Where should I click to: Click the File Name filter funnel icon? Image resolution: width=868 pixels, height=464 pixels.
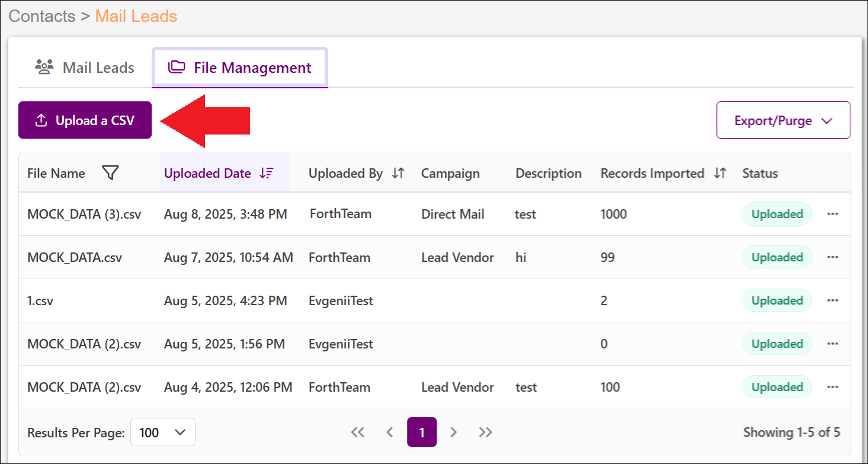click(110, 173)
